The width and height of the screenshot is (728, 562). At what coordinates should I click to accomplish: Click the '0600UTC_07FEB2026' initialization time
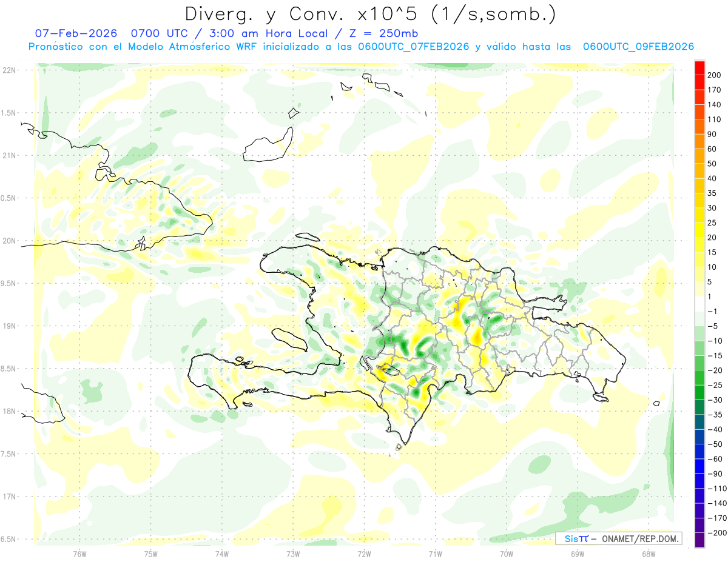pos(414,47)
